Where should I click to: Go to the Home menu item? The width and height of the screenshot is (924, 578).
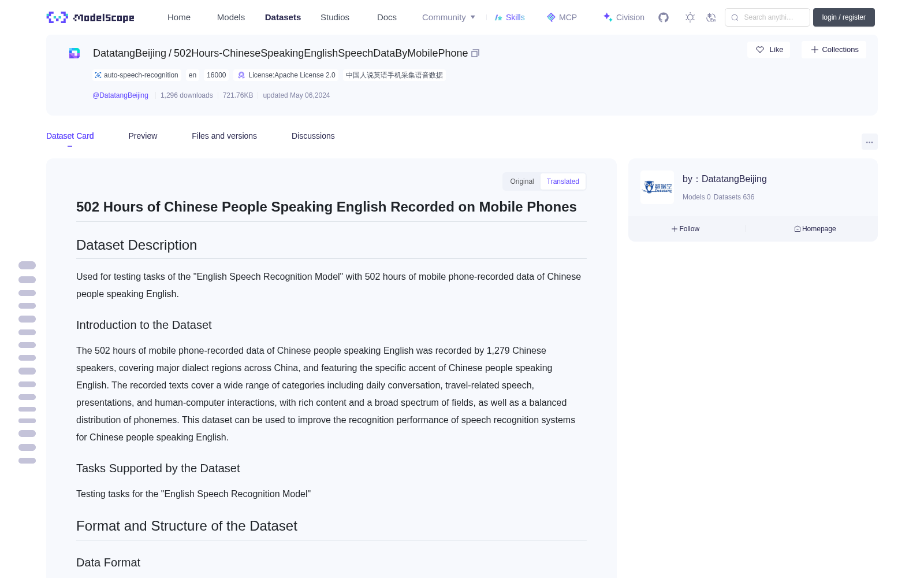point(179,17)
